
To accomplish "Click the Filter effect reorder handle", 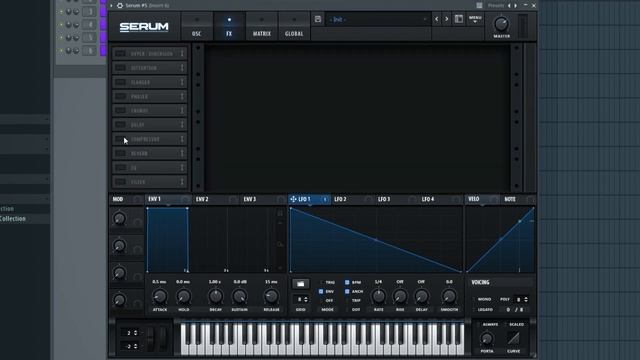I will tap(182, 182).
